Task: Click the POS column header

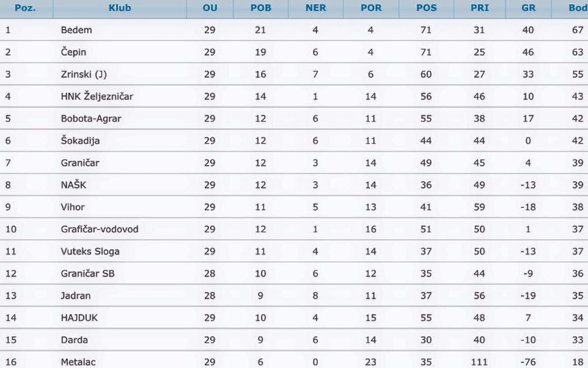Action: pyautogui.click(x=426, y=8)
